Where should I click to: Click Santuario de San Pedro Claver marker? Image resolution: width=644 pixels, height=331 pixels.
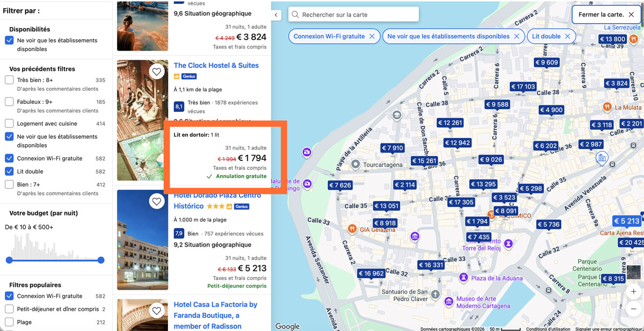[x=435, y=295]
